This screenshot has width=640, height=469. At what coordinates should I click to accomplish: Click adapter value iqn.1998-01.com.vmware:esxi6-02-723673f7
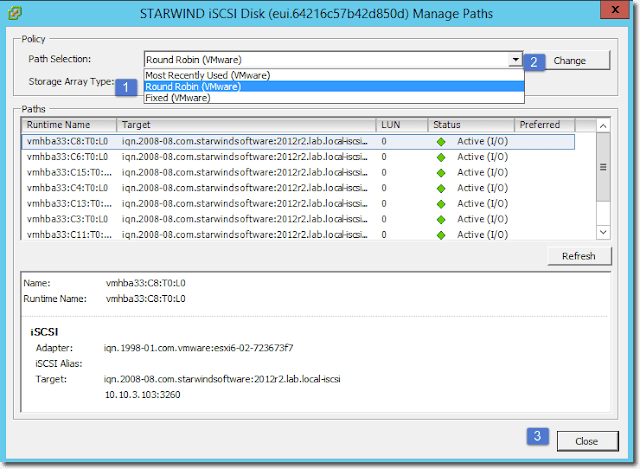(x=198, y=348)
